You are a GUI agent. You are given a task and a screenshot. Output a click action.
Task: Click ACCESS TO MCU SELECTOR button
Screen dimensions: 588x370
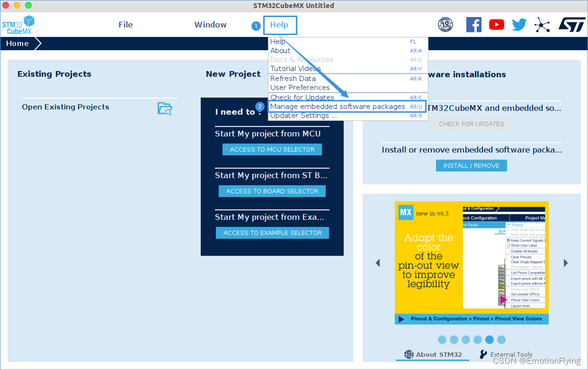point(272,150)
